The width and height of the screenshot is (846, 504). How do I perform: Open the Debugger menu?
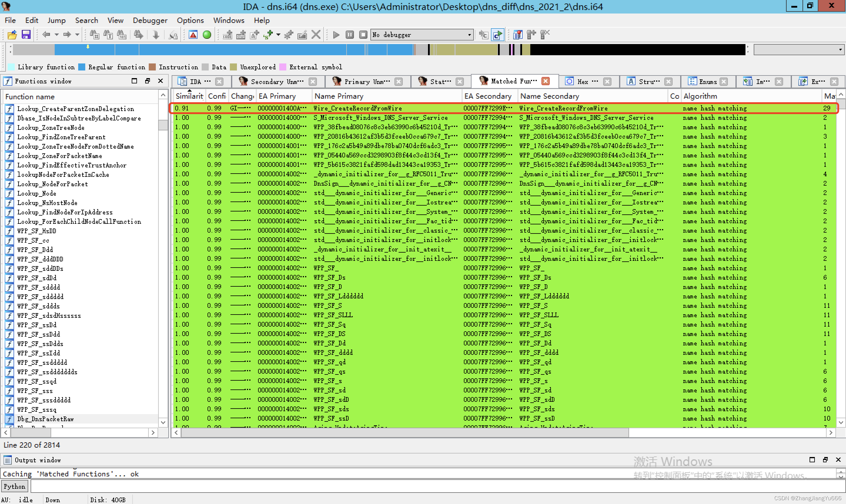point(150,20)
